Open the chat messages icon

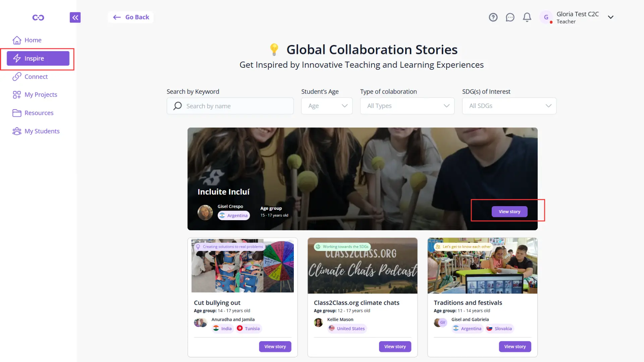pyautogui.click(x=510, y=17)
